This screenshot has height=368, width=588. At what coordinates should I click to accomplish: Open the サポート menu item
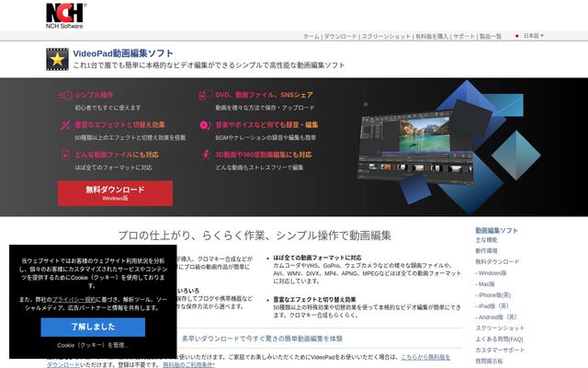click(x=464, y=37)
